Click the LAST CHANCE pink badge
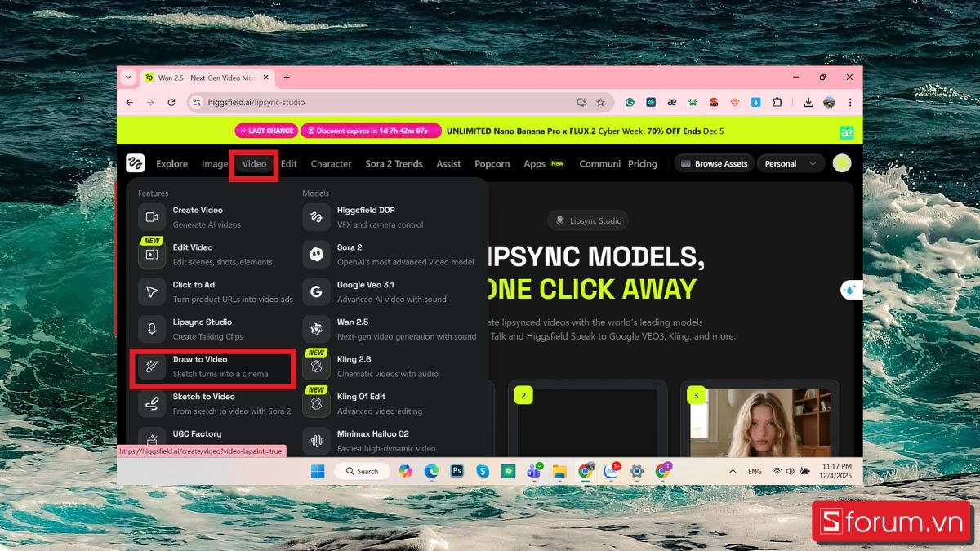This screenshot has width=980, height=551. pyautogui.click(x=266, y=131)
